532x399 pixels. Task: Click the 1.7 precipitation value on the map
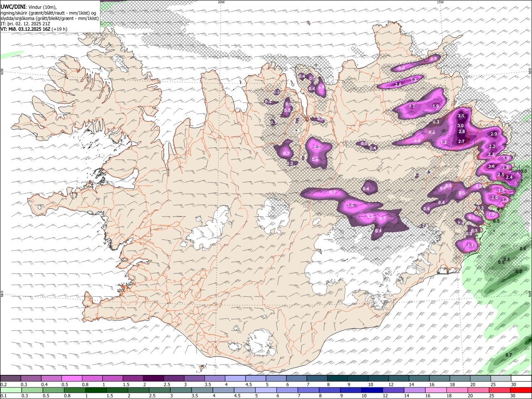(412, 106)
